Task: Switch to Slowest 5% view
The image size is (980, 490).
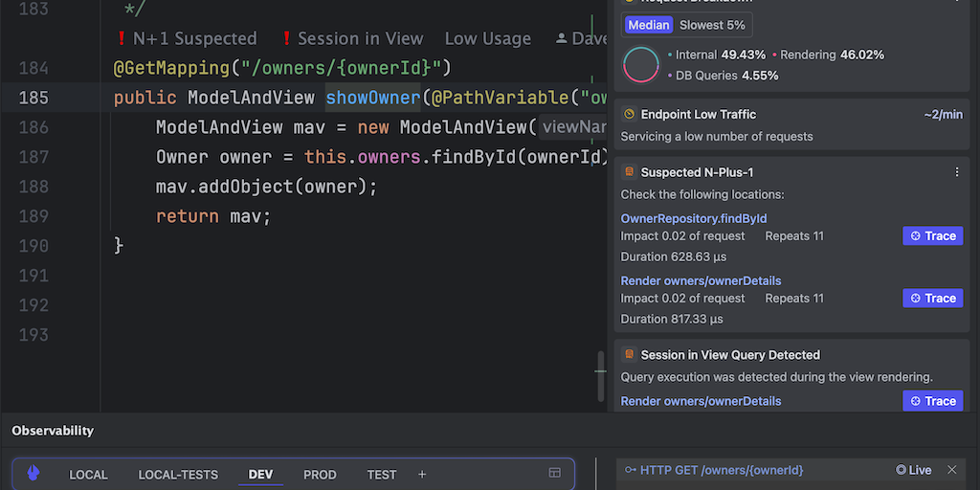Action: (712, 25)
